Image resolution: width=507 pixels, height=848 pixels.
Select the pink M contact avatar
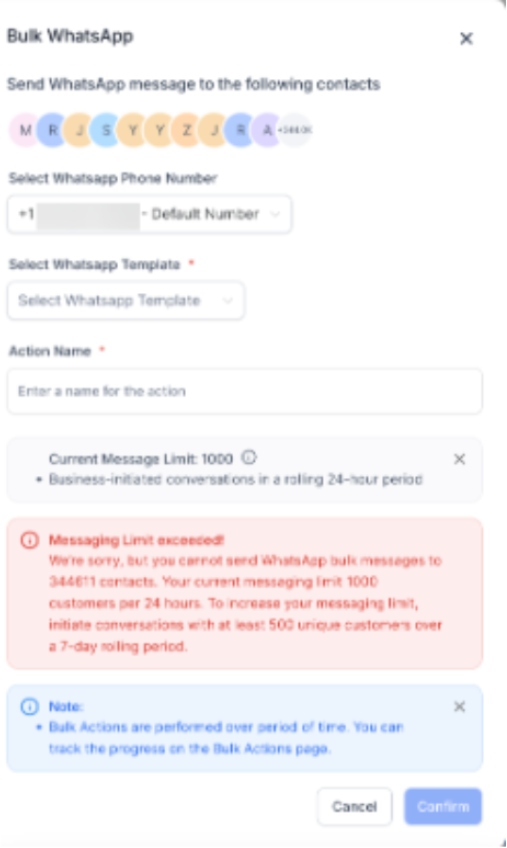(25, 130)
